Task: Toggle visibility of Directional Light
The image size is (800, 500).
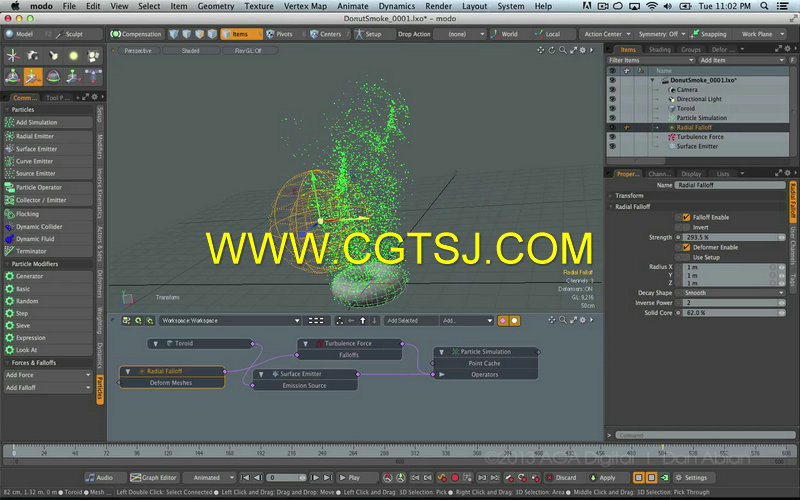Action: point(612,99)
